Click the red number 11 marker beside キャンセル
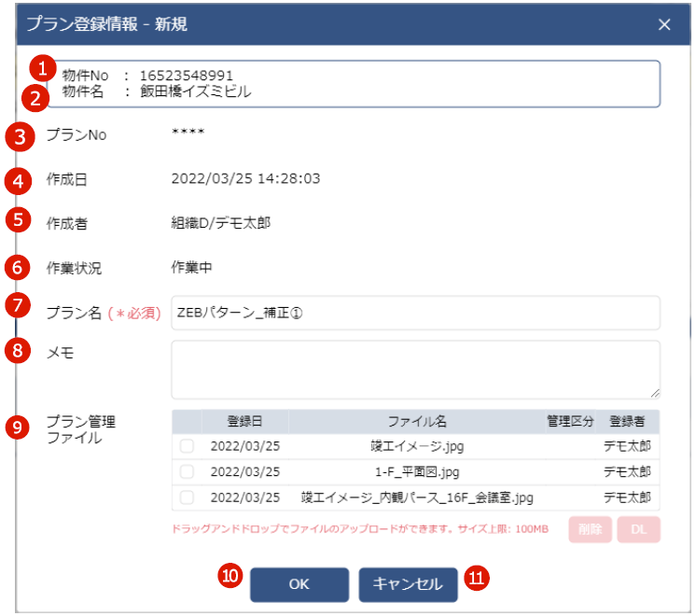Viewport: 696px width, 616px height. point(478,579)
